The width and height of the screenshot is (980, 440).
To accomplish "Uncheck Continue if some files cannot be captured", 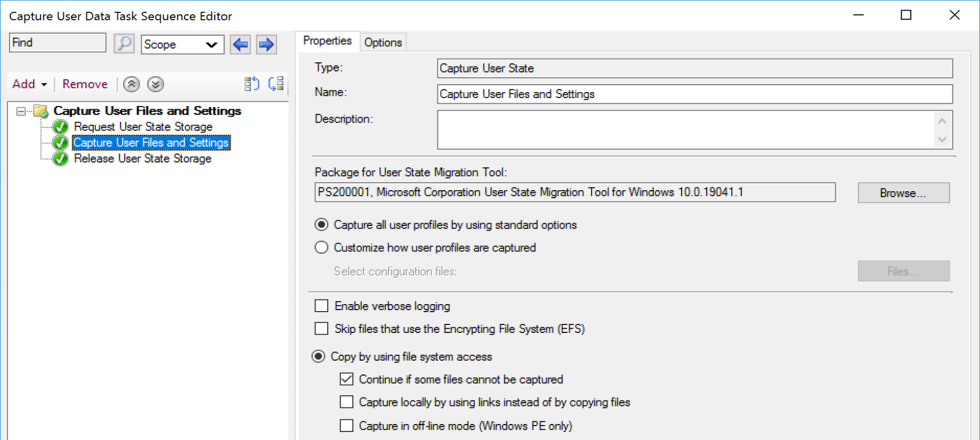I will [x=346, y=379].
